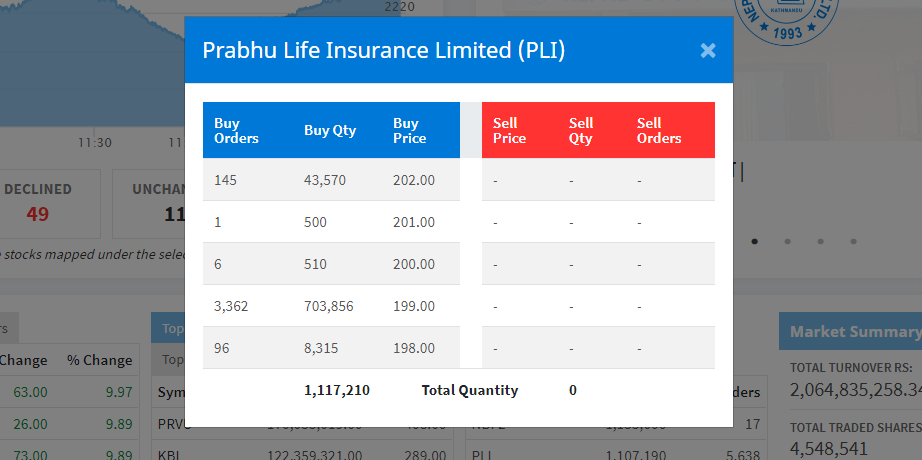Select buy quantity 8,315
922x460 pixels.
click(x=321, y=348)
